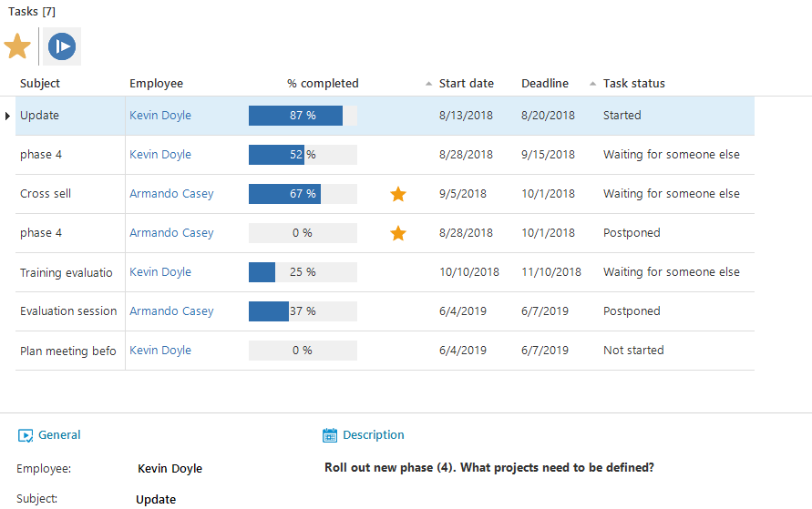812x509 pixels.
Task: Click the blue play toolbar button
Action: 62,46
